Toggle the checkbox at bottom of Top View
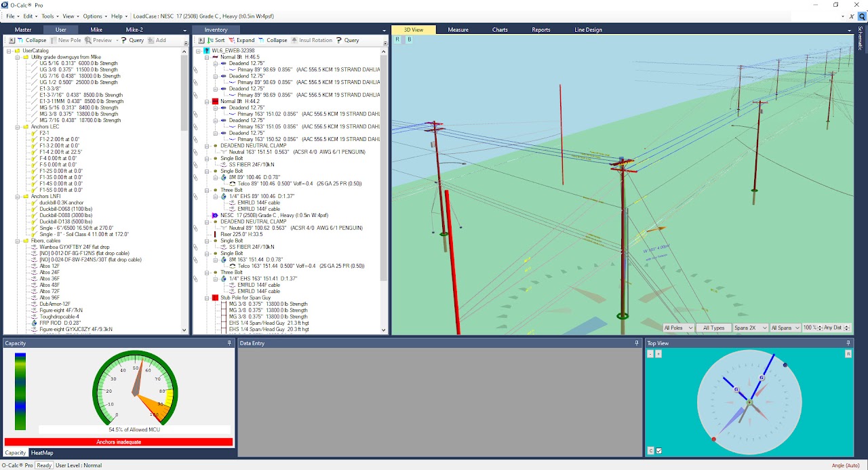Image resolution: width=868 pixels, height=470 pixels. (x=657, y=450)
